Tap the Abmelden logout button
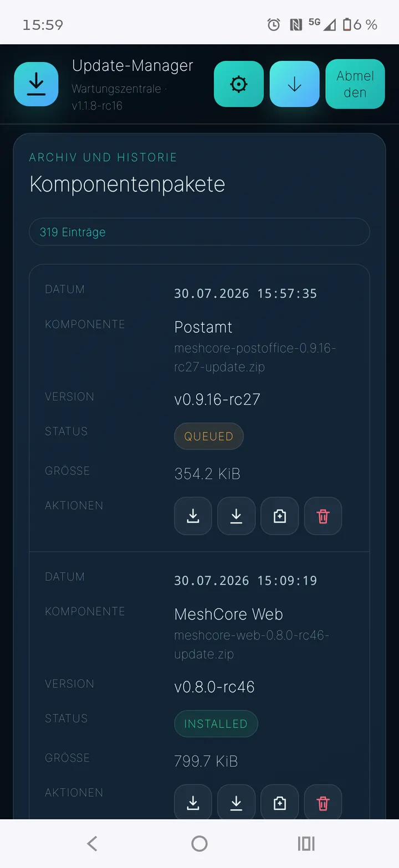This screenshot has height=868, width=399. coord(355,84)
